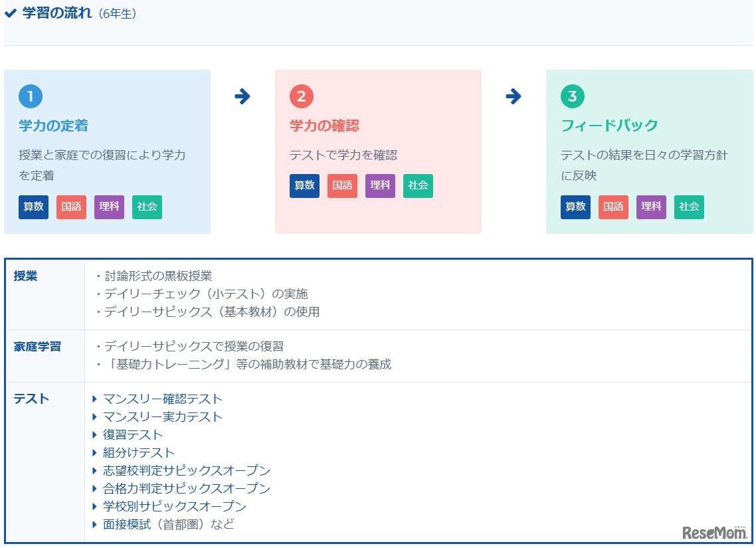Click the 国語 badge in 学力の確認
Viewport: 756px width, 548px height.
tap(342, 186)
